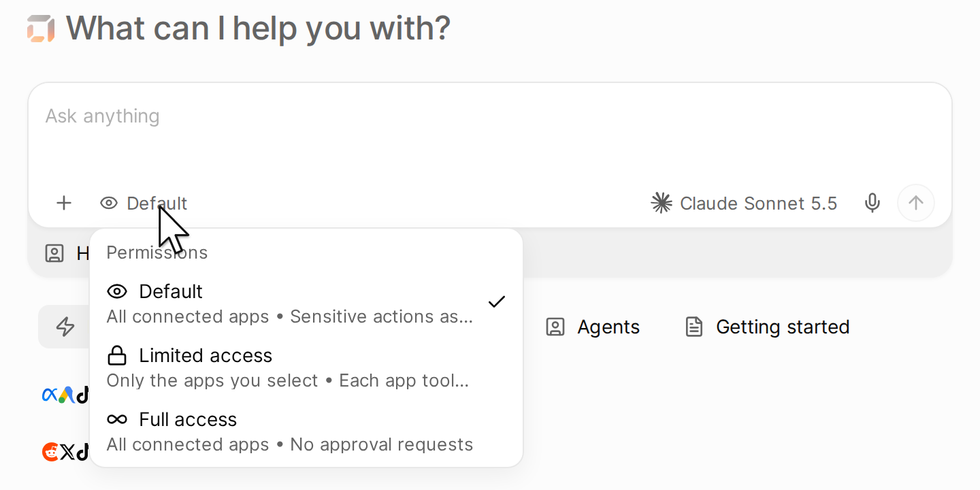Click the lightning bolt icon
Viewport: 980px width, 490px height.
(65, 327)
